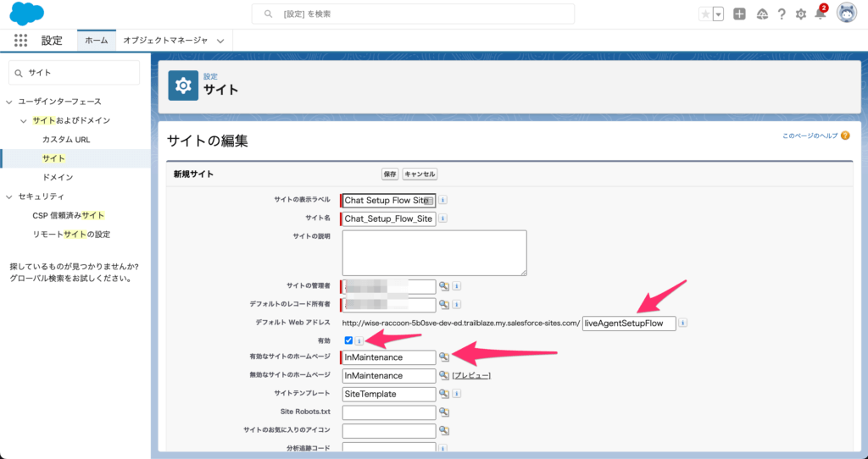The height and width of the screenshot is (459, 868).
Task: Collapse the サイトおよびドメイン tree node
Action: pos(23,120)
